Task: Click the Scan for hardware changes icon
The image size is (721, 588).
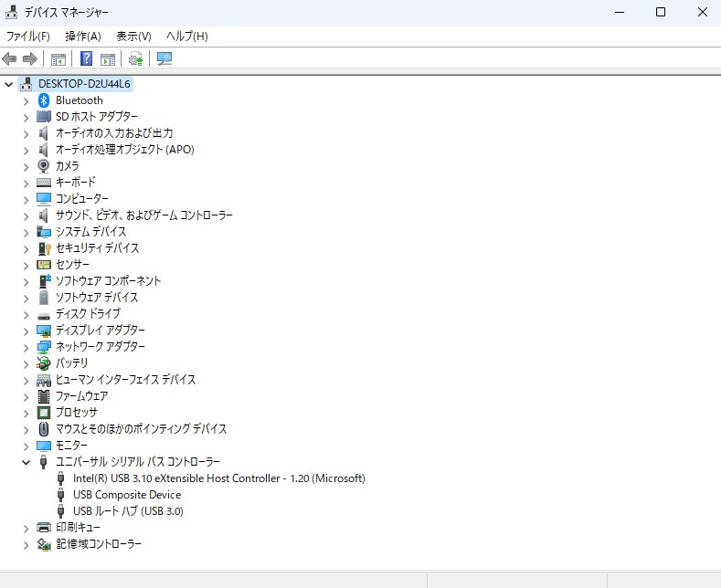Action: [x=164, y=58]
